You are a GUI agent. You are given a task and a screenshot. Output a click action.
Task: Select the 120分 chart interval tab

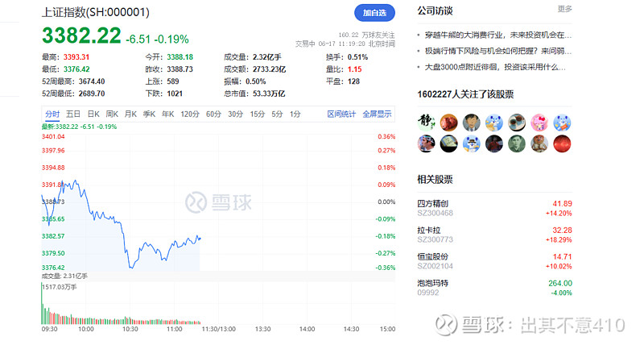(x=190, y=114)
